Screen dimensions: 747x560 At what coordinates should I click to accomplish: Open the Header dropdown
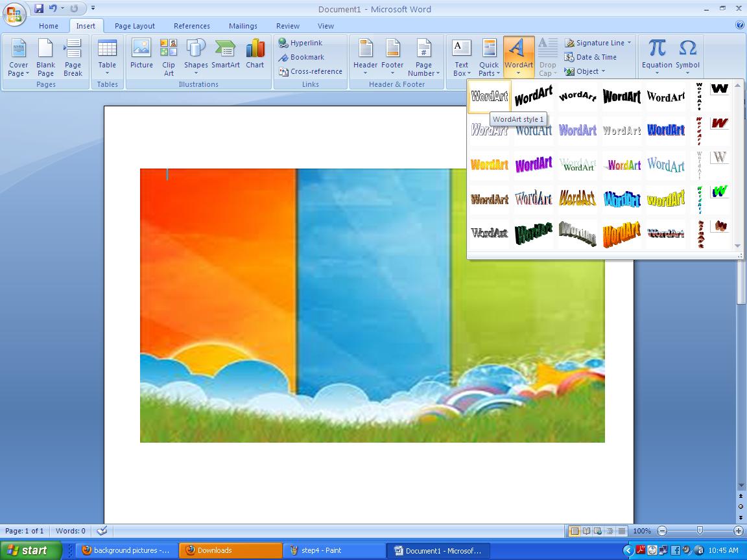point(366,58)
